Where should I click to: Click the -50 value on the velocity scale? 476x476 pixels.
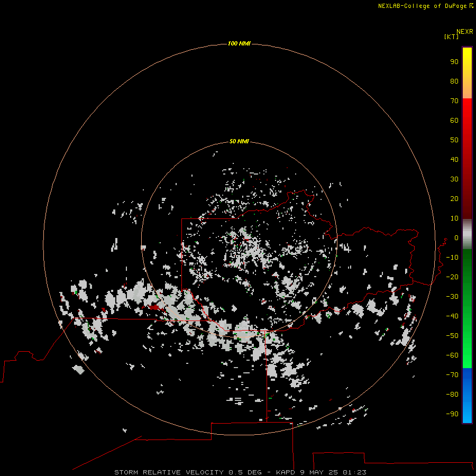pos(452,336)
